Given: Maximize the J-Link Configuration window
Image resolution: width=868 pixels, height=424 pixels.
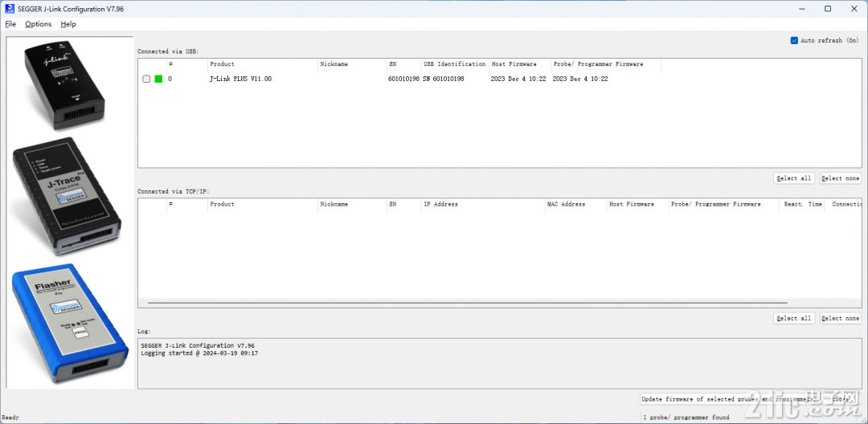Looking at the screenshot, I should 828,8.
